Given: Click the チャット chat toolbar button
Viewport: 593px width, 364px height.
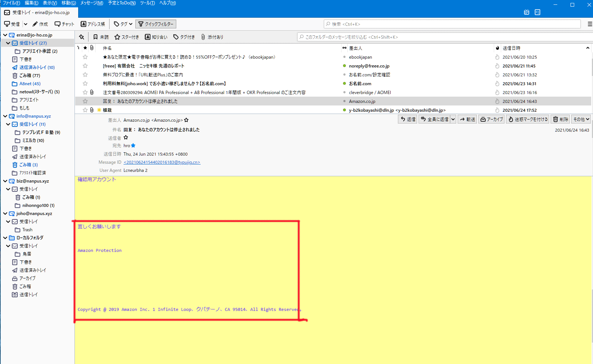Looking at the screenshot, I should tap(65, 24).
